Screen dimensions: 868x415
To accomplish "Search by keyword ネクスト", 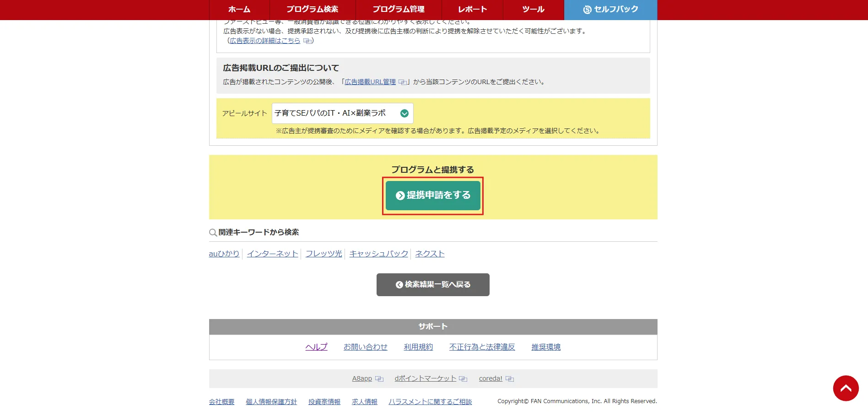I will tap(430, 254).
